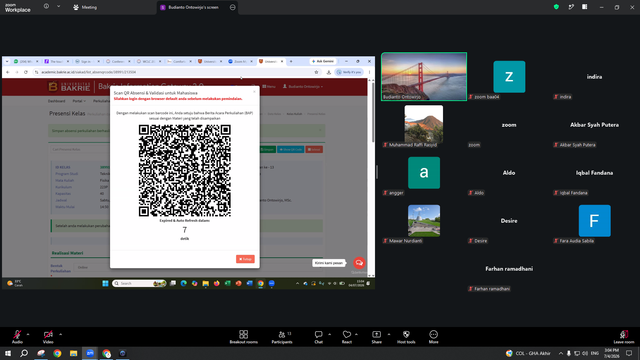Select the angger participant avatar
Image resolution: width=640 pixels, height=360 pixels.
[424, 173]
